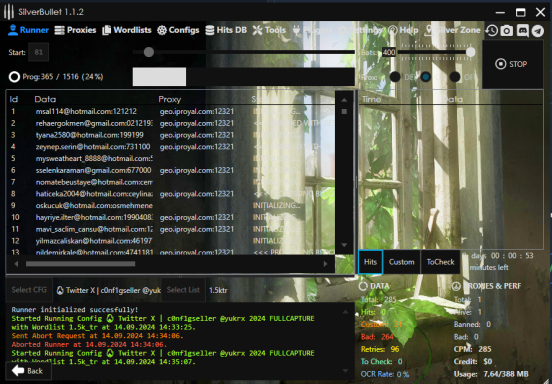This screenshot has height=384, width=552.
Task: Click the Data column header of bot list
Action: (x=45, y=99)
